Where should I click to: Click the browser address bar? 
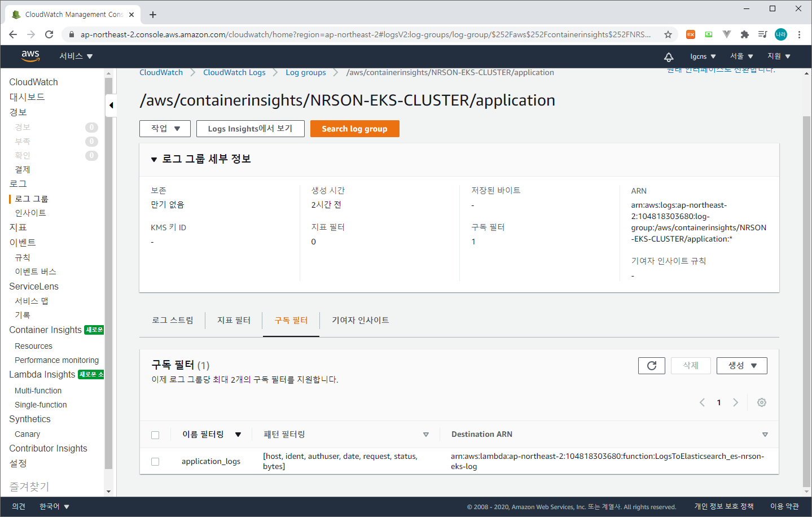365,34
